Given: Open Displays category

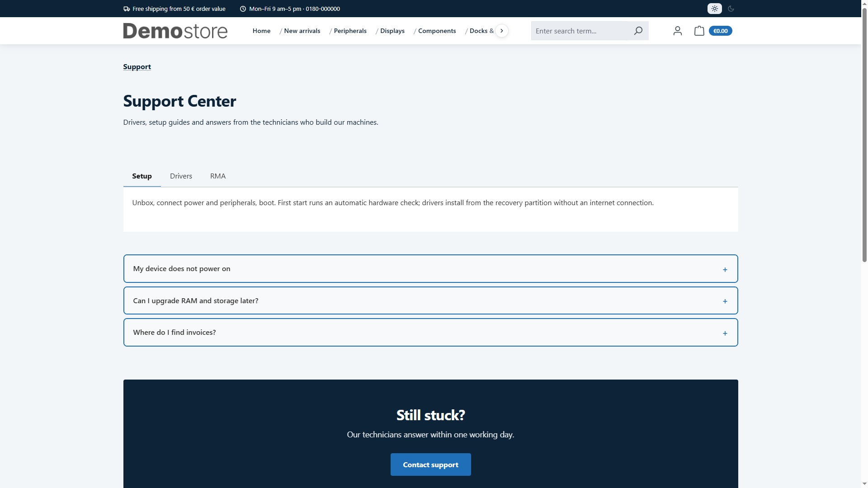Looking at the screenshot, I should (x=392, y=31).
